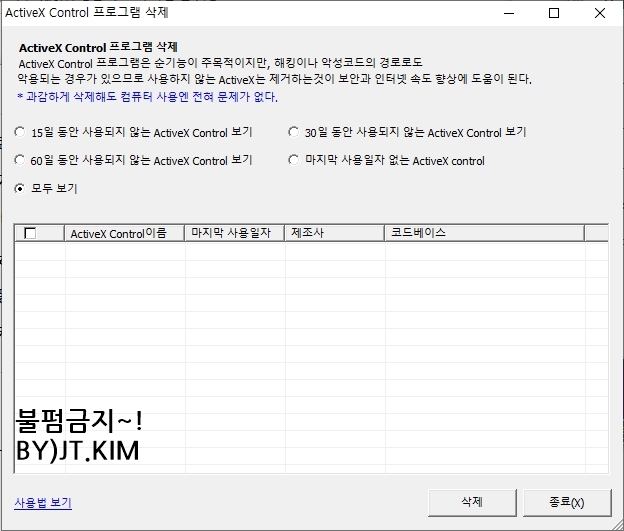The height and width of the screenshot is (531, 624).
Task: Click the empty ActiveX list area
Action: click(310, 330)
